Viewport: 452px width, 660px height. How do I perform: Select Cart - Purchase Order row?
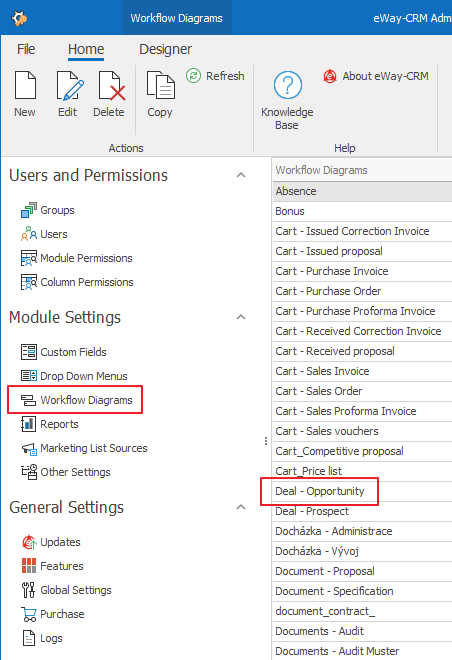pyautogui.click(x=362, y=291)
